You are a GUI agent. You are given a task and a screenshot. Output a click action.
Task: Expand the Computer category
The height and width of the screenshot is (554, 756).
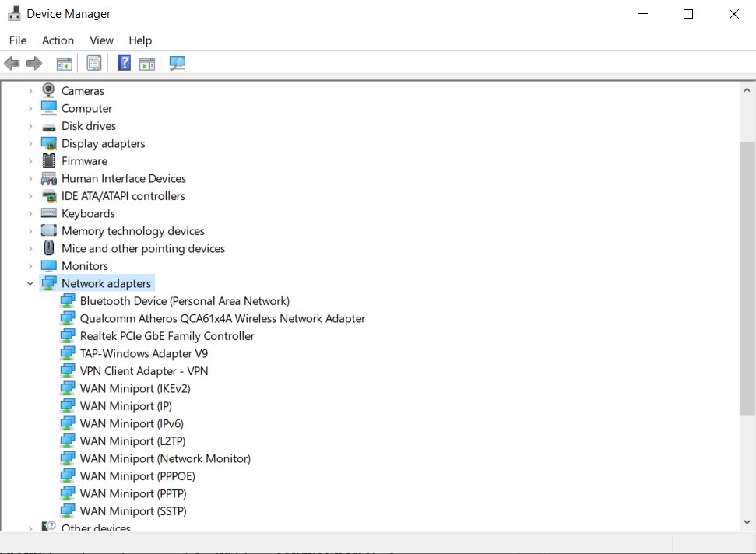30,108
